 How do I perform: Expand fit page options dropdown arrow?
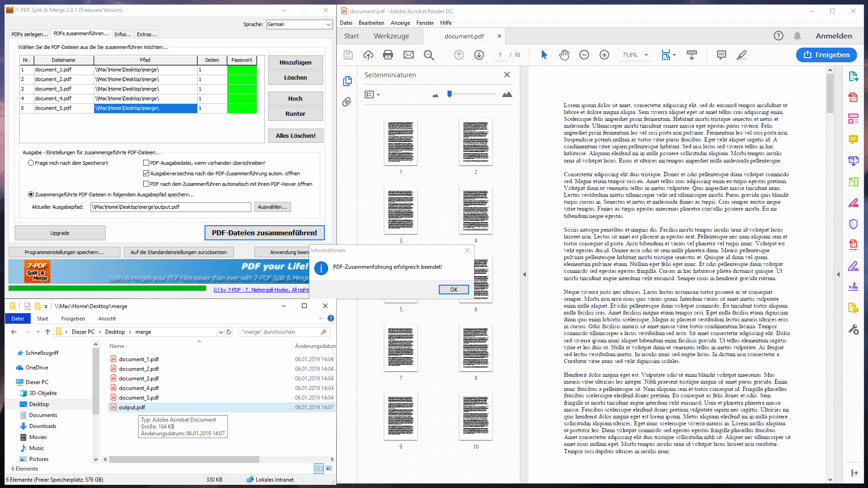click(674, 55)
